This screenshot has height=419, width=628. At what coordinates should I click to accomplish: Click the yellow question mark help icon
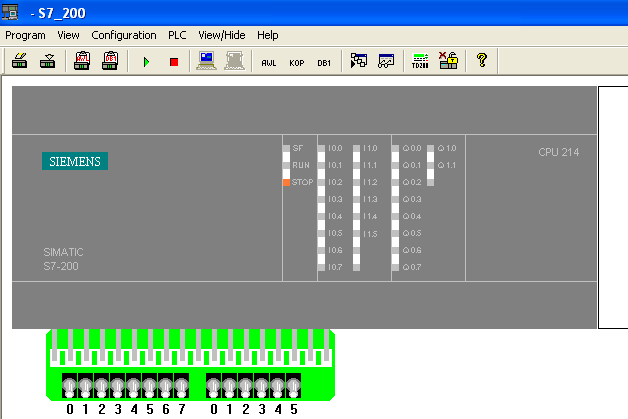[x=482, y=61]
